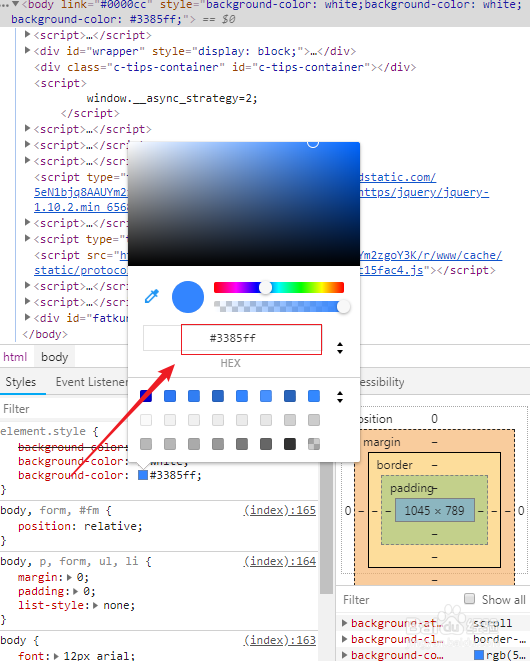This screenshot has width=530, height=661.
Task: Open source link (index):164
Action: click(x=280, y=562)
